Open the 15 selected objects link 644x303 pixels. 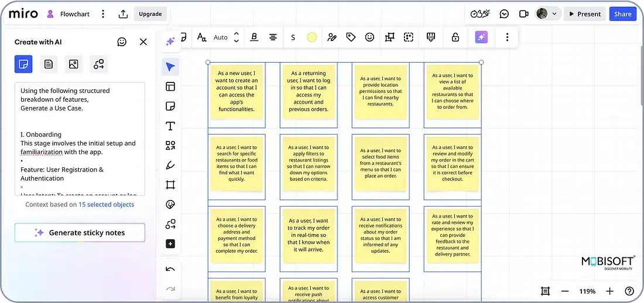[107, 205]
